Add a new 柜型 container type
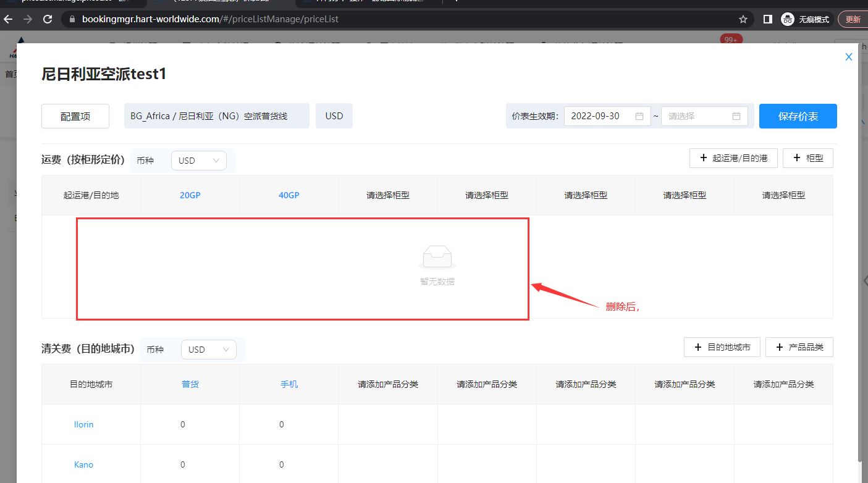Screen dimensions: 868x483 tap(807, 158)
